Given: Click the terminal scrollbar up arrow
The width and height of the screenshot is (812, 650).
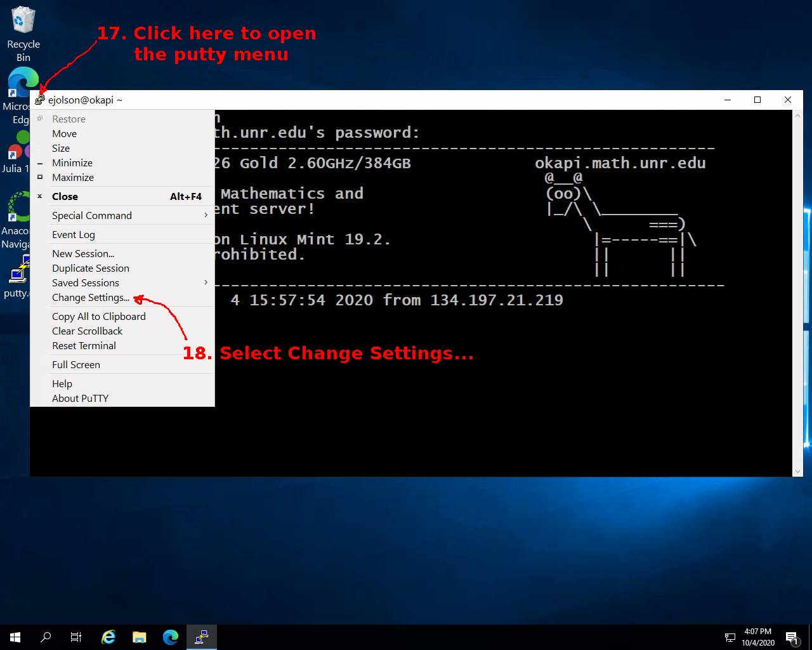Looking at the screenshot, I should 797,115.
